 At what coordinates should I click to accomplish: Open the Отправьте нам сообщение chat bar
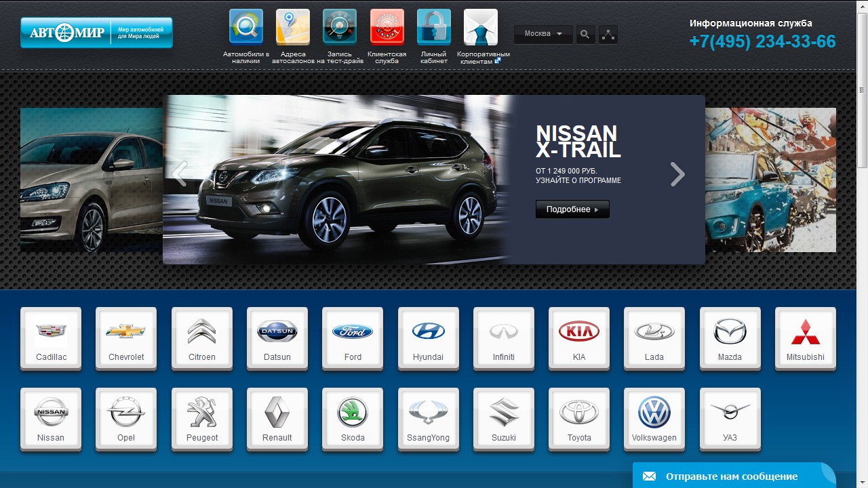[x=734, y=476]
